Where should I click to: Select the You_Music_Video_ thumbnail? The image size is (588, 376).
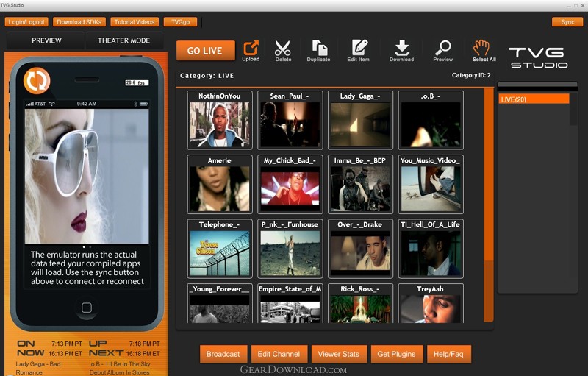(431, 184)
